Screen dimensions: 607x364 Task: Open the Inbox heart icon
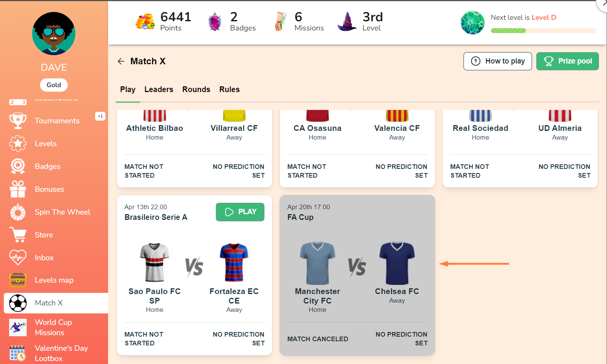pos(18,258)
